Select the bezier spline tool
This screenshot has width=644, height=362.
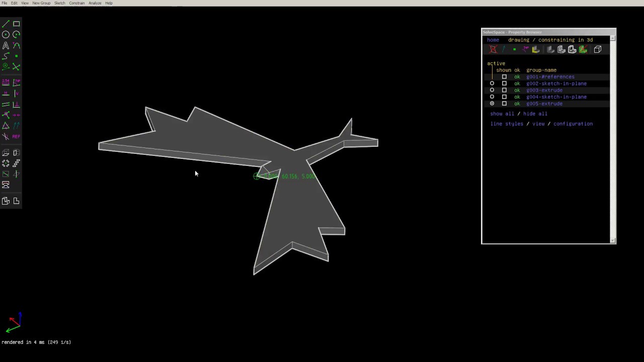click(x=6, y=56)
